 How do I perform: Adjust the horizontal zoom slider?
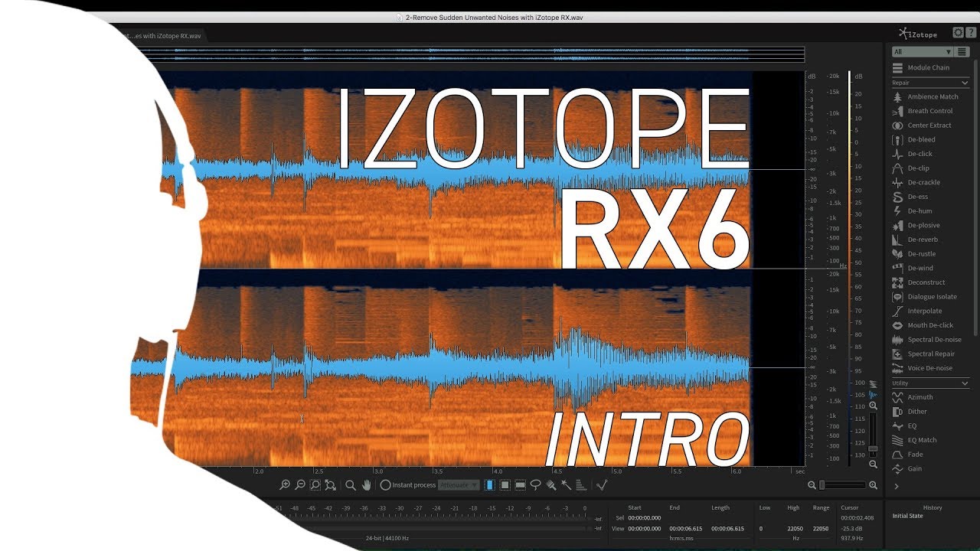click(x=843, y=485)
